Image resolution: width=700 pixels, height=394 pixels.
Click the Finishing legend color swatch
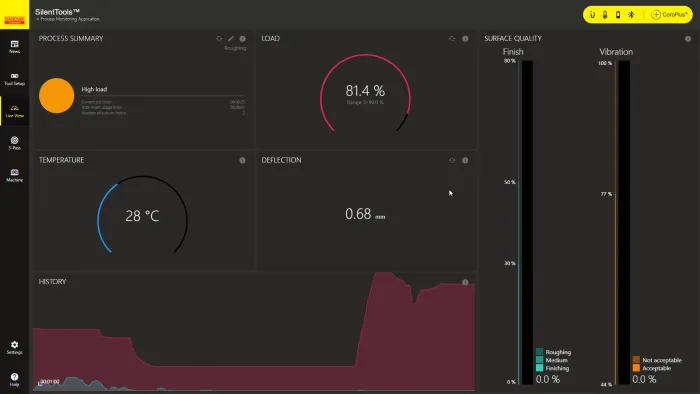click(x=539, y=368)
